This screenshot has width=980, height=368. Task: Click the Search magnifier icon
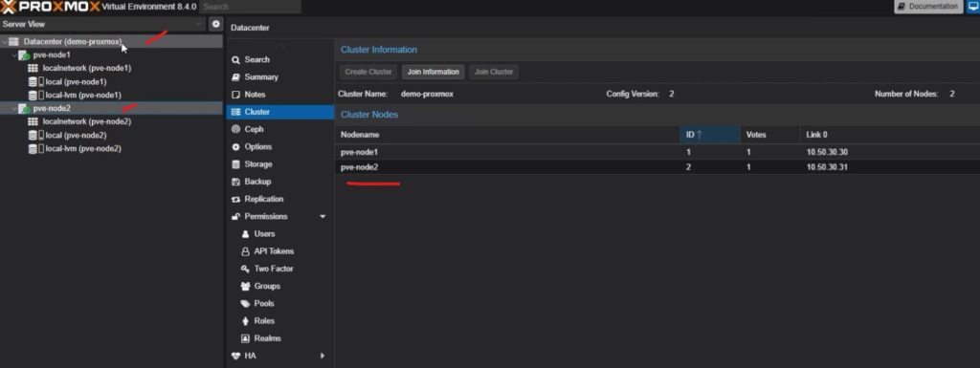coord(235,60)
